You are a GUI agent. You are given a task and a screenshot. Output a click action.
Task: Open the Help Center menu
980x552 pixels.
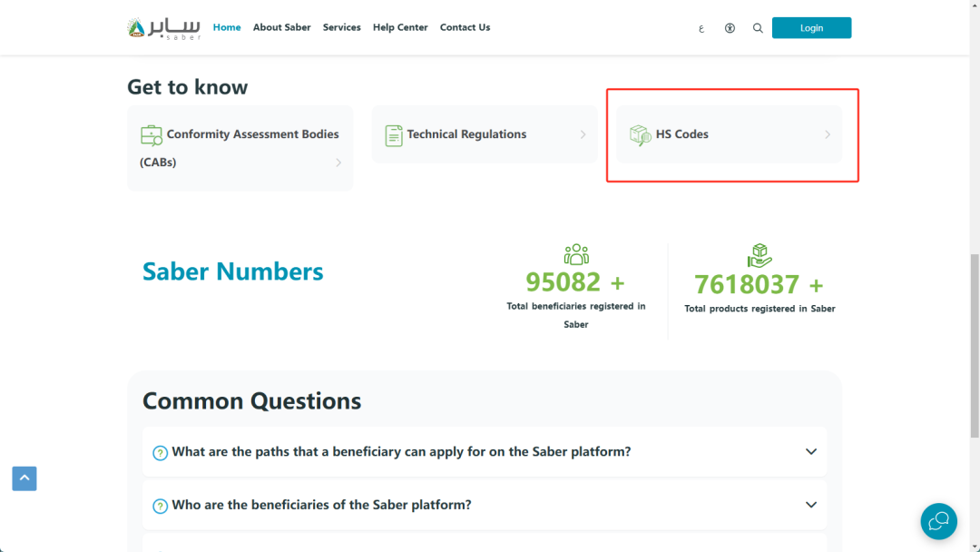click(x=401, y=27)
